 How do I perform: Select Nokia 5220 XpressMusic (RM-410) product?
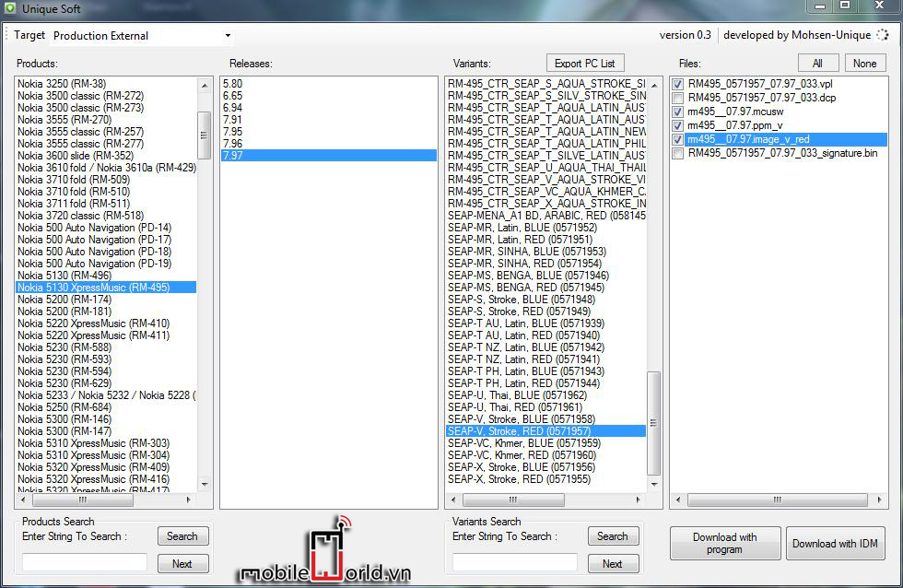tap(106, 323)
